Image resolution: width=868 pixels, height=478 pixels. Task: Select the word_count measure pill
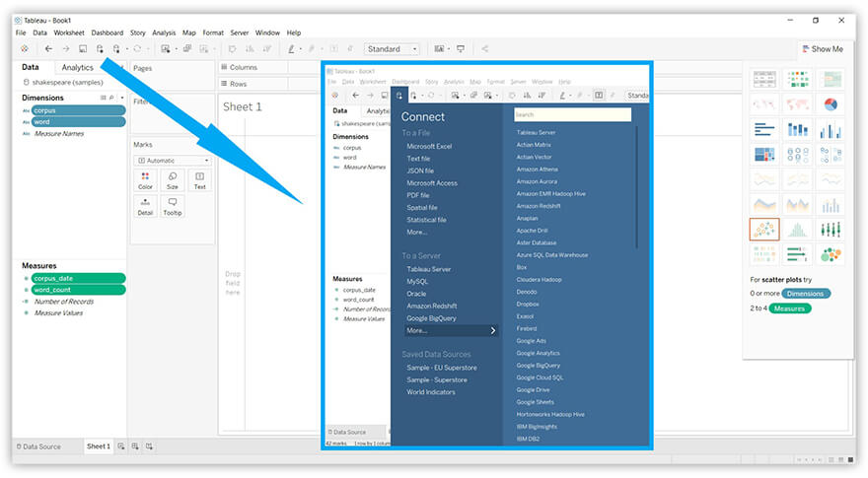click(x=78, y=290)
